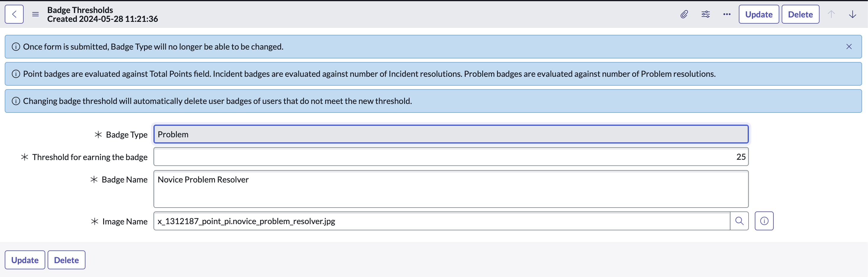868x277 pixels.
Task: Go to next record with down arrow
Action: tap(852, 14)
